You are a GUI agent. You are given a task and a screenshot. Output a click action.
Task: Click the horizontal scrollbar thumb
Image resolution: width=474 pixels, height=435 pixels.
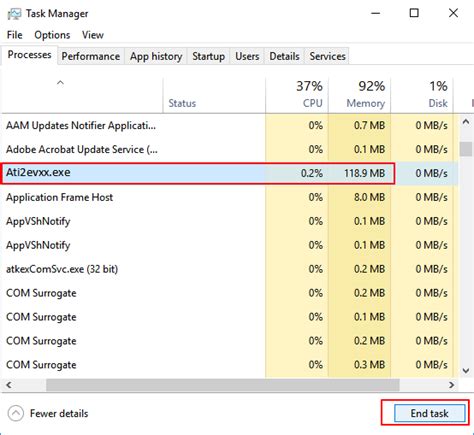coord(223,385)
